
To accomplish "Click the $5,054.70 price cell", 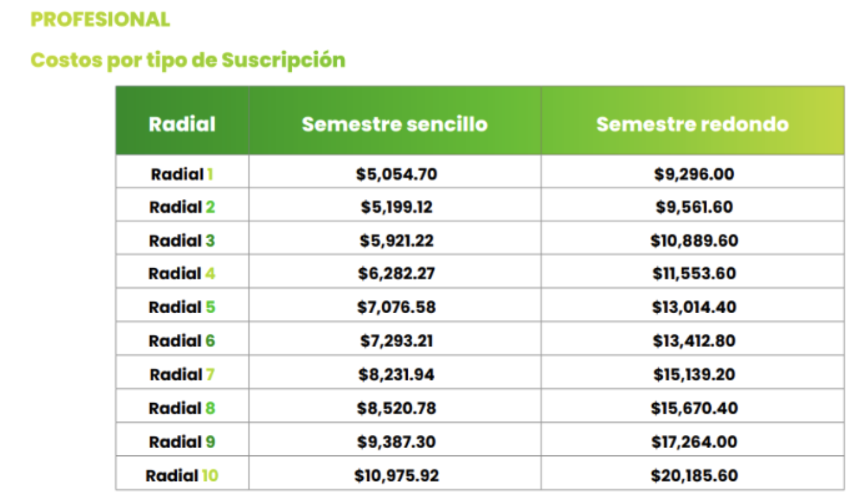I will tap(396, 175).
